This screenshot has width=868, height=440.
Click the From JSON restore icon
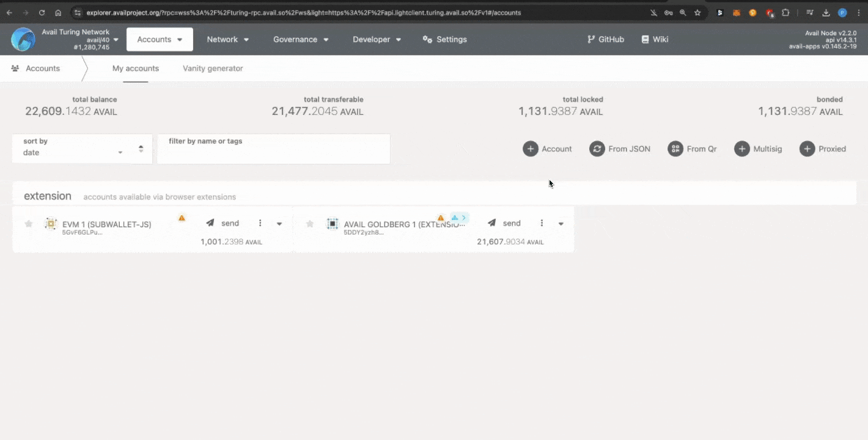coord(597,148)
